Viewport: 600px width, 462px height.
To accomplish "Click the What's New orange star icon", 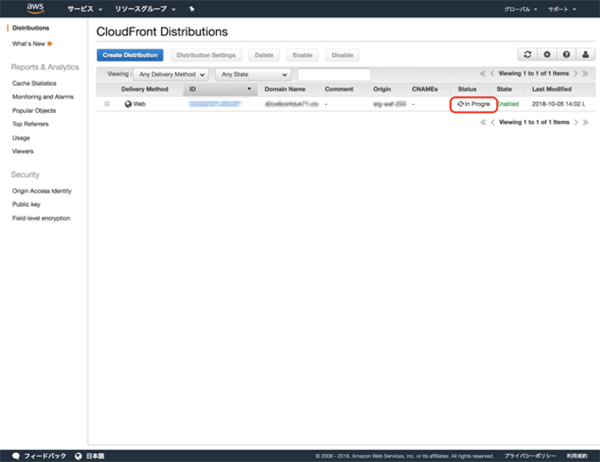I will pos(49,44).
